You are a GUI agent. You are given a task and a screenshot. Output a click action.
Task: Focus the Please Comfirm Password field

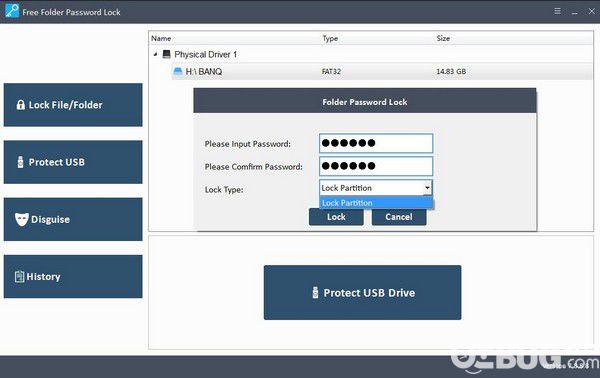point(376,166)
